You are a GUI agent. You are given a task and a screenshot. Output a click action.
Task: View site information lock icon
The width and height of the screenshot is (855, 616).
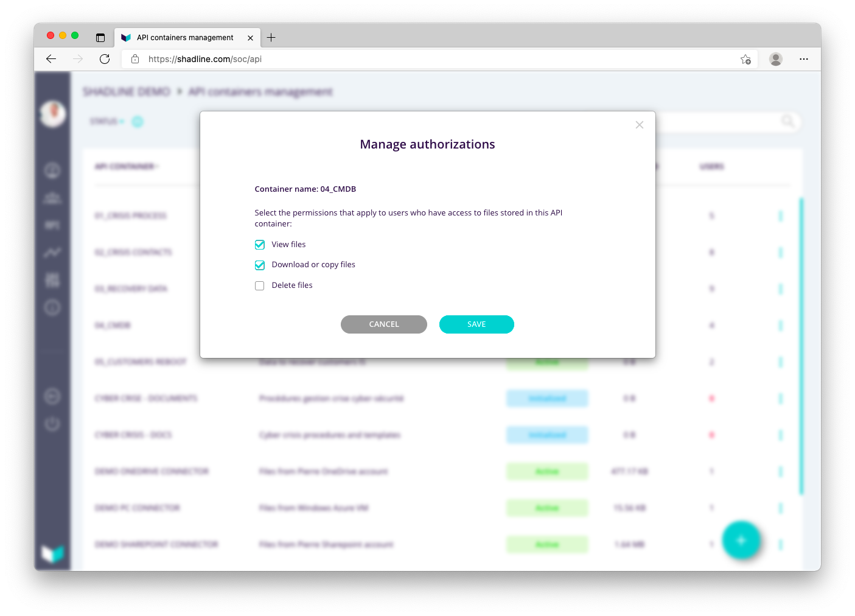pyautogui.click(x=135, y=59)
